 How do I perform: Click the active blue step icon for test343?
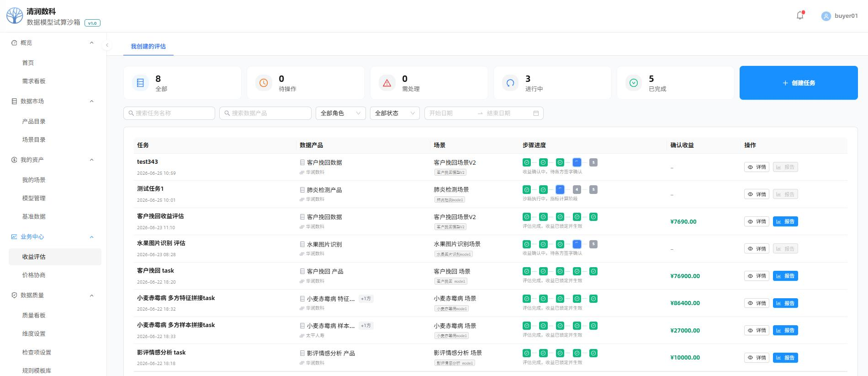click(x=577, y=162)
